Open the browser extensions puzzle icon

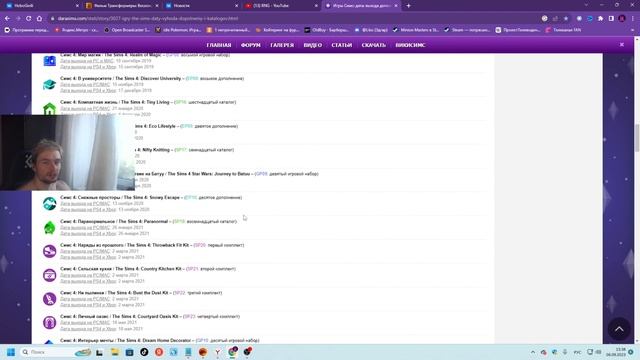point(600,18)
